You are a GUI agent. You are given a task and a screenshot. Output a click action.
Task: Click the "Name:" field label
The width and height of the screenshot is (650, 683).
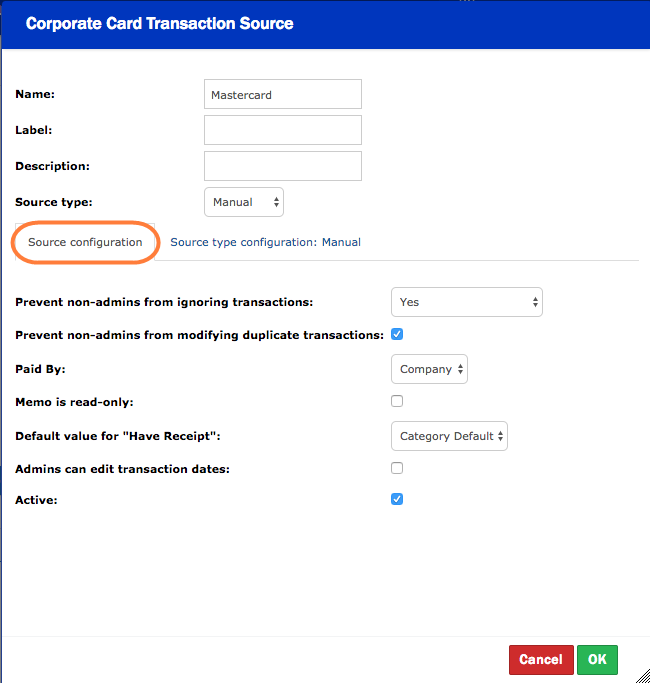coord(35,94)
